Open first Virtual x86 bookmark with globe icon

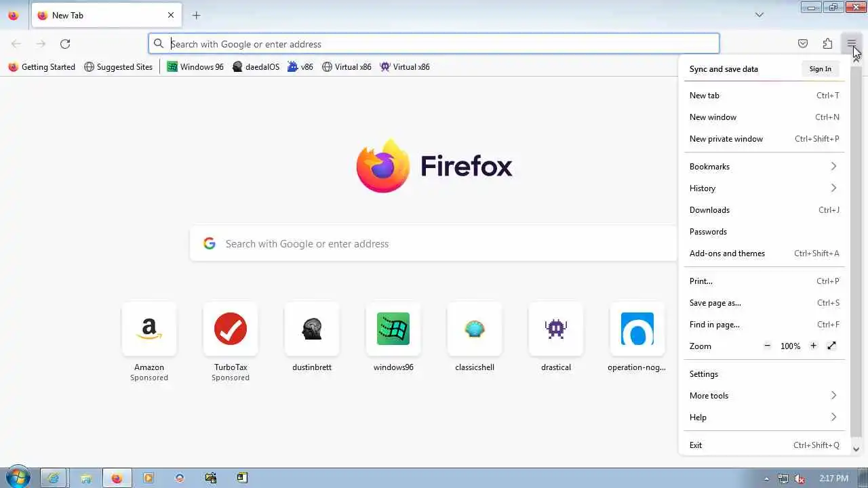tap(347, 67)
